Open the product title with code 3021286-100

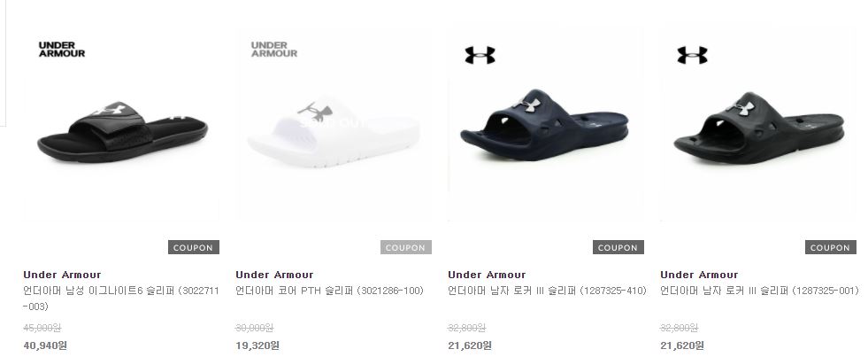[x=329, y=291]
